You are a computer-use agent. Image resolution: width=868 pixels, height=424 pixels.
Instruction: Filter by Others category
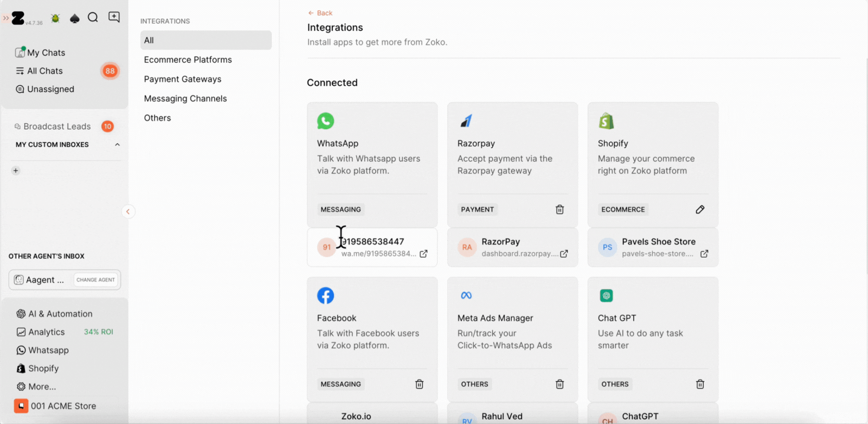point(157,118)
